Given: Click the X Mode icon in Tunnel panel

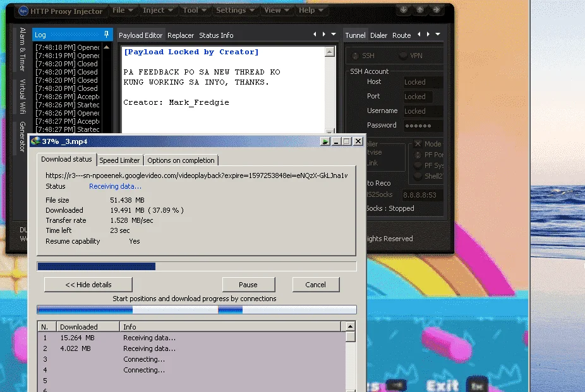Looking at the screenshot, I should (418, 144).
